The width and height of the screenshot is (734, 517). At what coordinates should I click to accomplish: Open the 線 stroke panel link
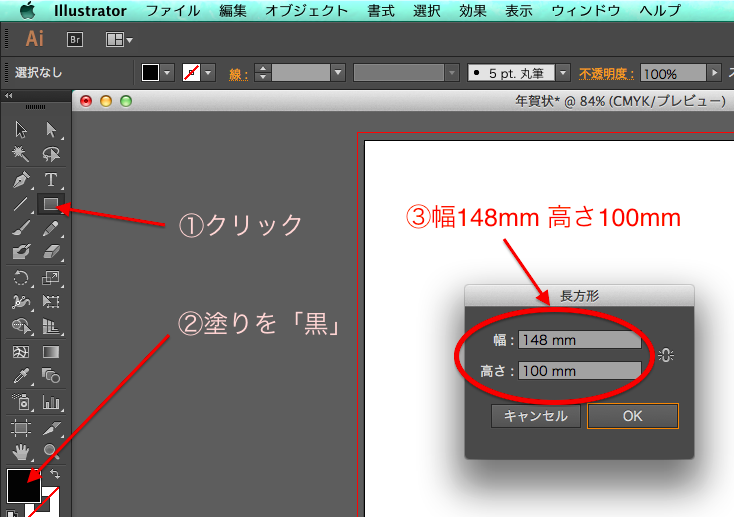238,74
